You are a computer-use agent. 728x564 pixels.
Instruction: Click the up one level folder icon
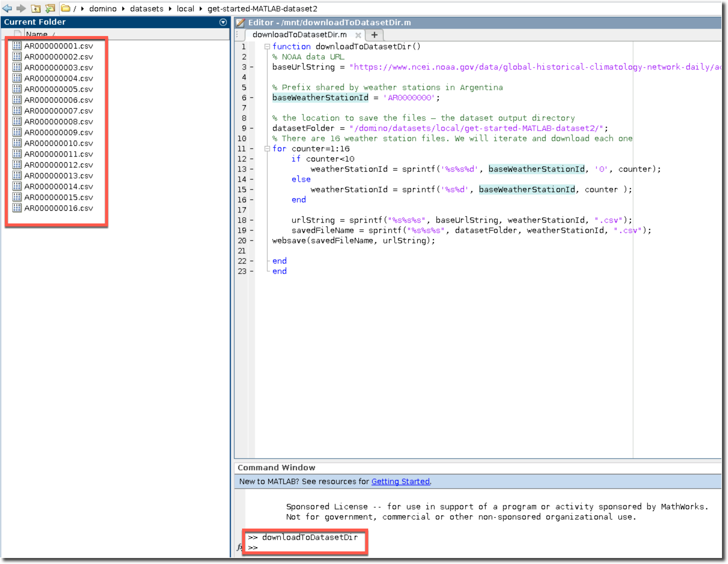pos(35,8)
